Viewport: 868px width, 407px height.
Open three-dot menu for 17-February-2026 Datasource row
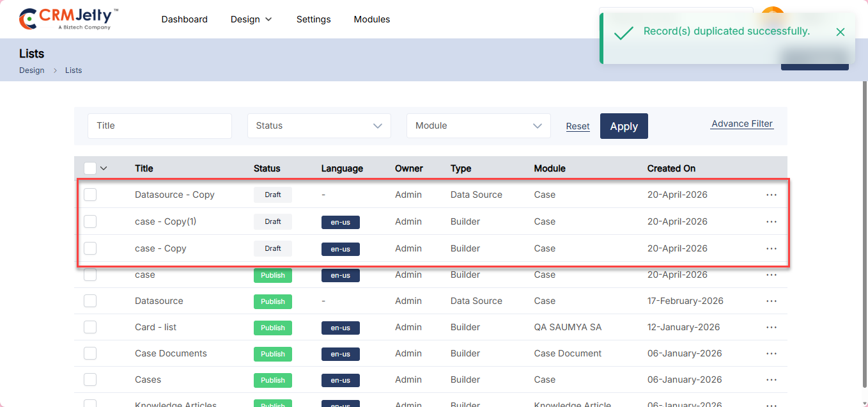pos(771,301)
